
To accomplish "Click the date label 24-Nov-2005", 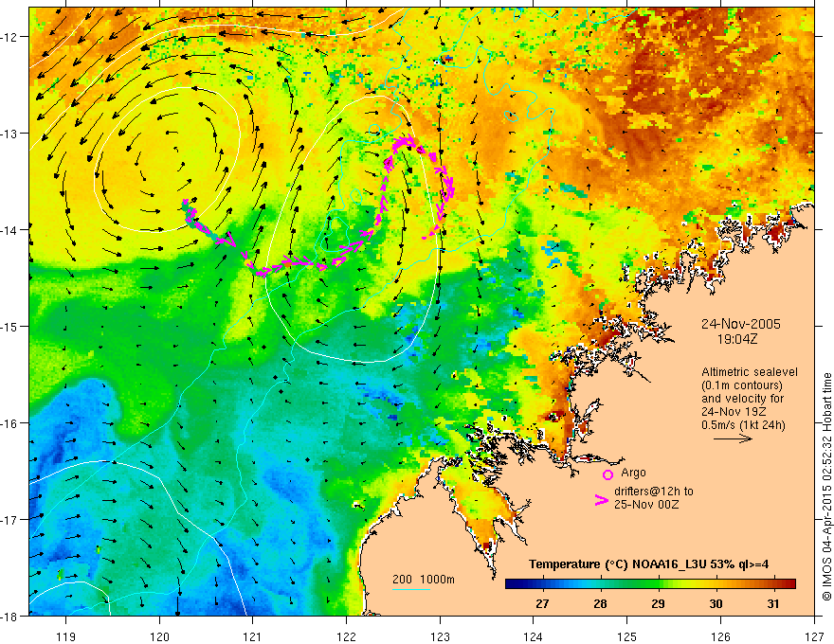I will tap(741, 324).
